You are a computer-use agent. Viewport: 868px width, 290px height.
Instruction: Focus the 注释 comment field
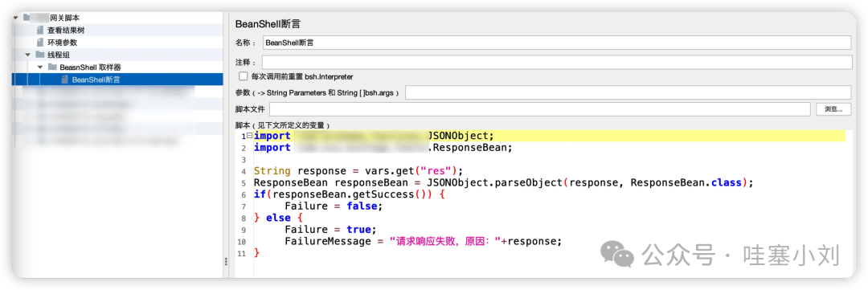(557, 62)
